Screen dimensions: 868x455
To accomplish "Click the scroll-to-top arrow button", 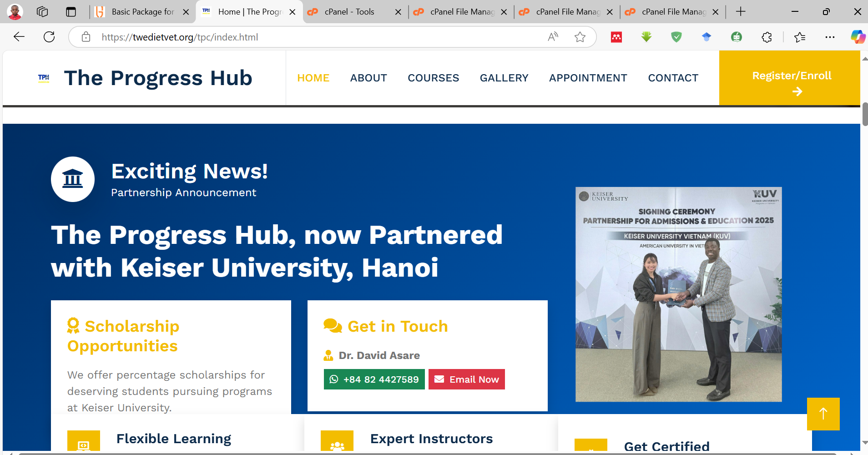I will tap(823, 414).
